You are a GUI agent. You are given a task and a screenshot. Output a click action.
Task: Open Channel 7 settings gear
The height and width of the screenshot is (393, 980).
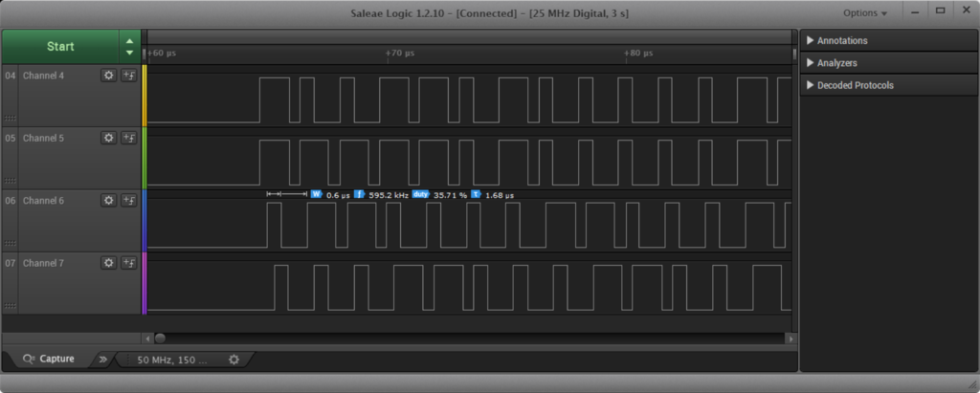108,263
